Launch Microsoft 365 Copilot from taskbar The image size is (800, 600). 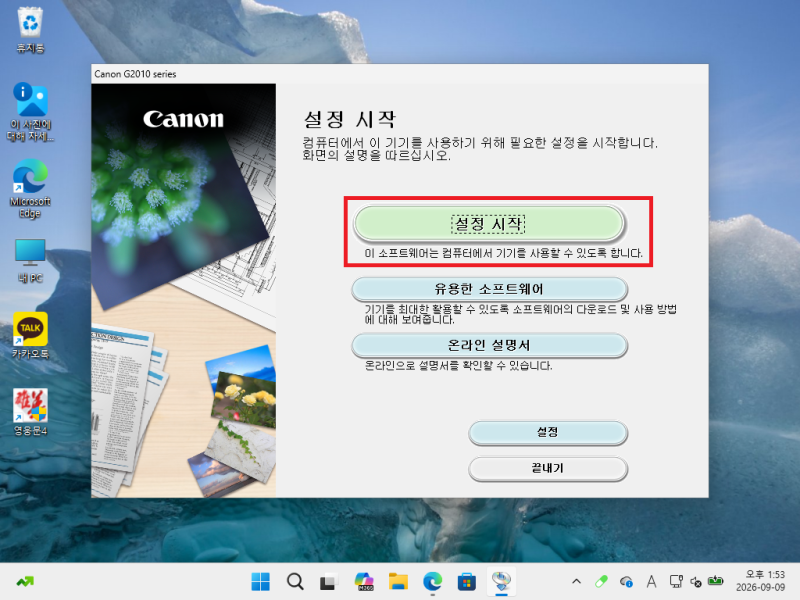tap(364, 581)
